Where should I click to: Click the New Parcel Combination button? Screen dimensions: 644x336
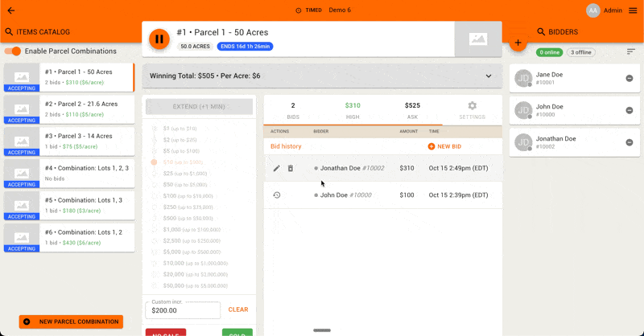tap(71, 322)
